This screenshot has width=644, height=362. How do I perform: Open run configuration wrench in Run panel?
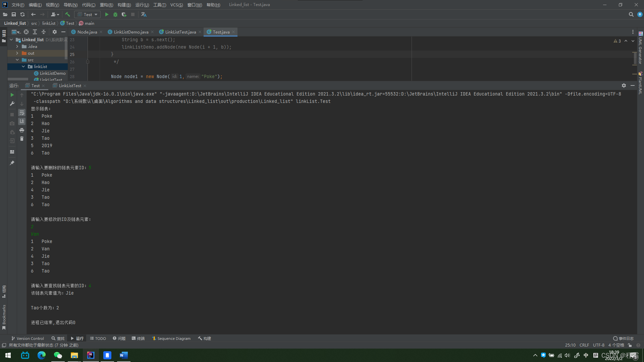(x=12, y=104)
